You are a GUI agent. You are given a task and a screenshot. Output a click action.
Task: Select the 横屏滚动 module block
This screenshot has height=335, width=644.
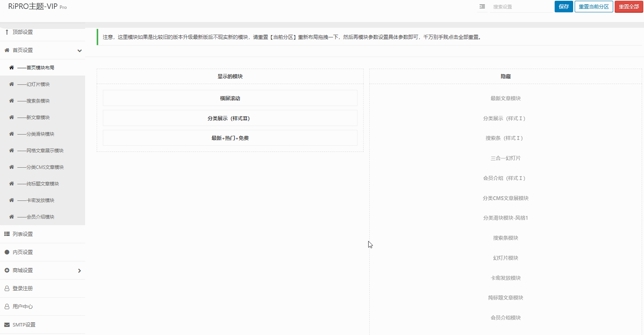pyautogui.click(x=230, y=98)
